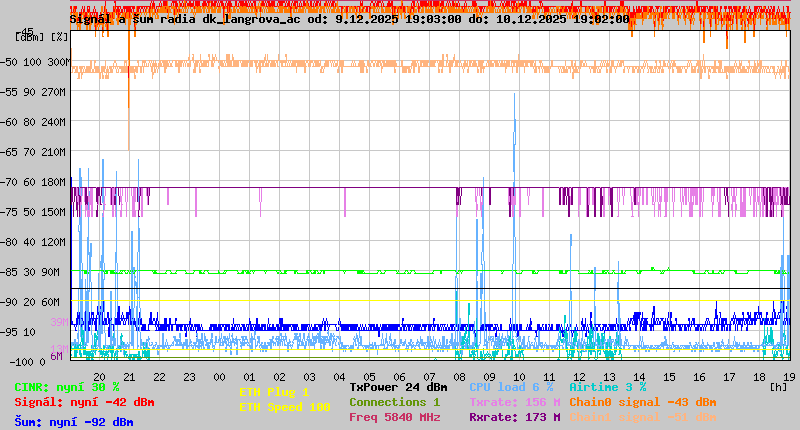
Task: Click the Chain0 signal legend label
Action: [x=643, y=402]
